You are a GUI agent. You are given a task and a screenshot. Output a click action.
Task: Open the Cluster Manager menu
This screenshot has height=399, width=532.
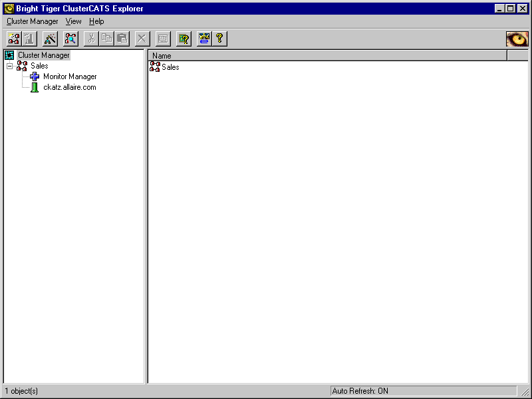[32, 21]
